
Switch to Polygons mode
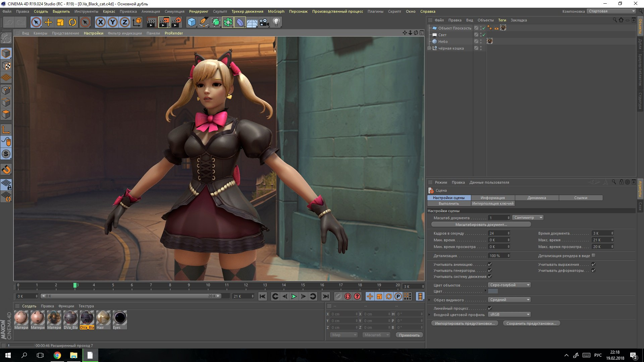[x=6, y=114]
